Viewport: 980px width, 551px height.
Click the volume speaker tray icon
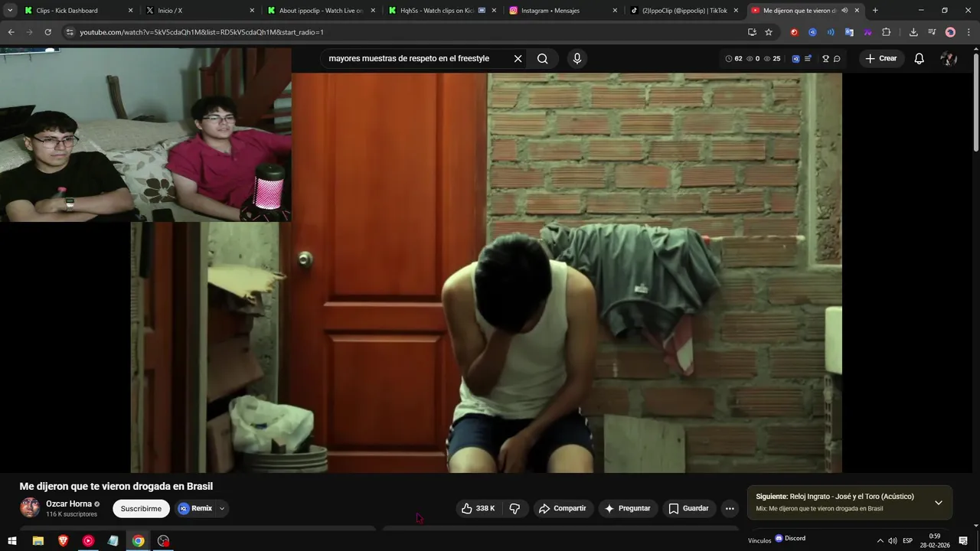click(893, 541)
